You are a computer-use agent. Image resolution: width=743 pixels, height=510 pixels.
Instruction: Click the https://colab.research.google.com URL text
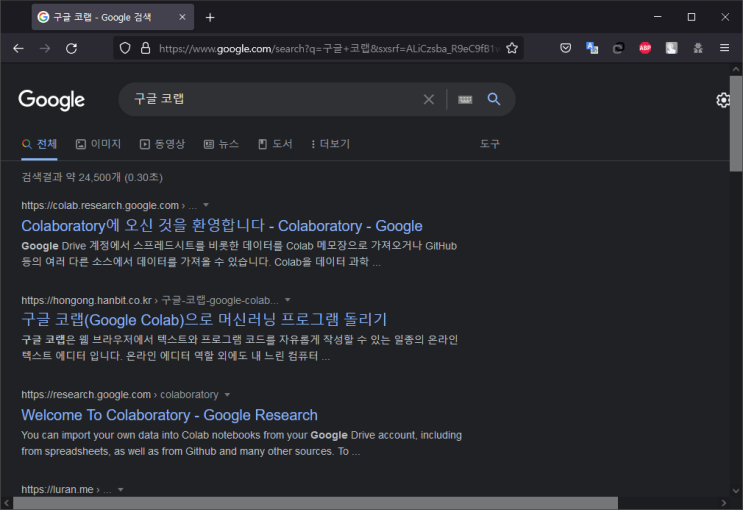[x=100, y=205]
